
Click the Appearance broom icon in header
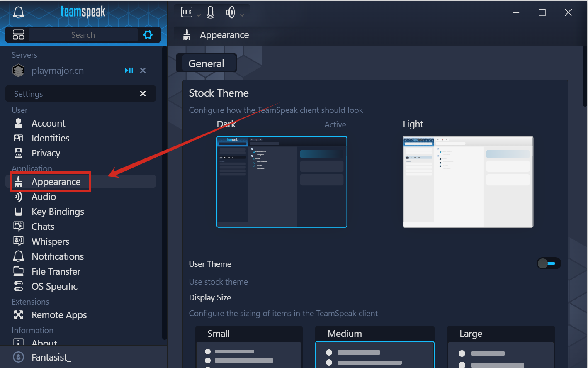[187, 35]
